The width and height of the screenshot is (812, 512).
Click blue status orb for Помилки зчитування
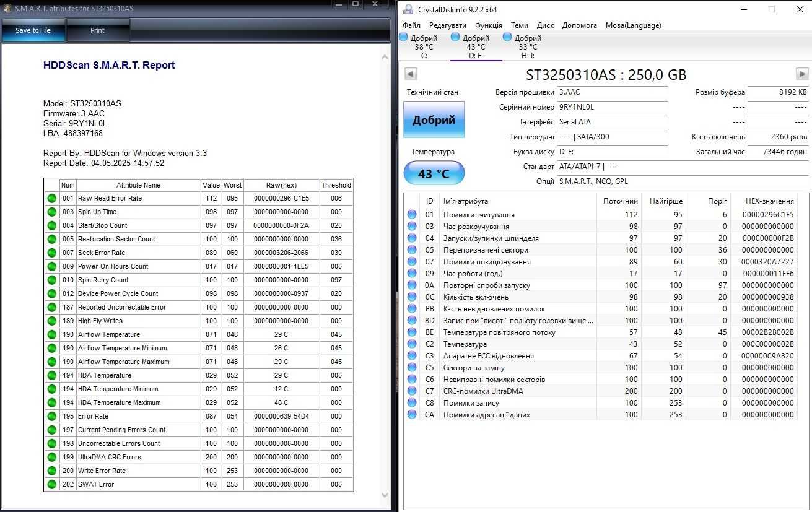412,214
